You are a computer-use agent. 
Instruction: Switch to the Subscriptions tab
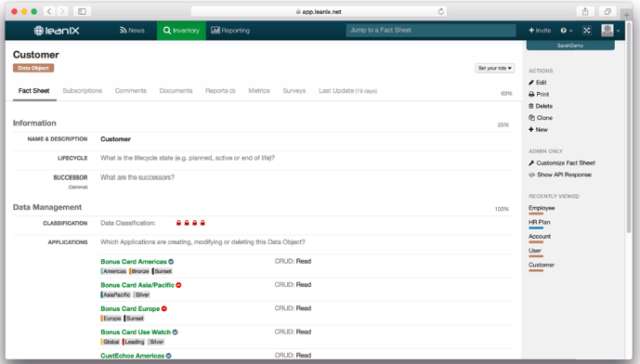82,91
